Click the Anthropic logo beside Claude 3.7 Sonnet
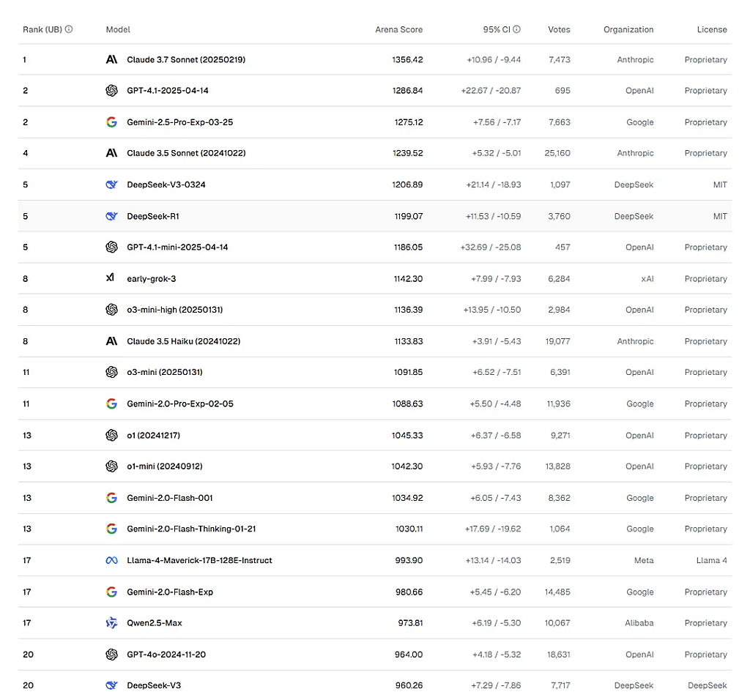 pos(111,59)
